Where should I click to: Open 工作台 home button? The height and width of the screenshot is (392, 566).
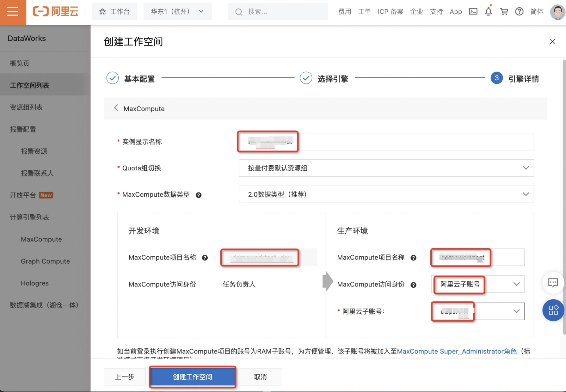click(x=114, y=12)
